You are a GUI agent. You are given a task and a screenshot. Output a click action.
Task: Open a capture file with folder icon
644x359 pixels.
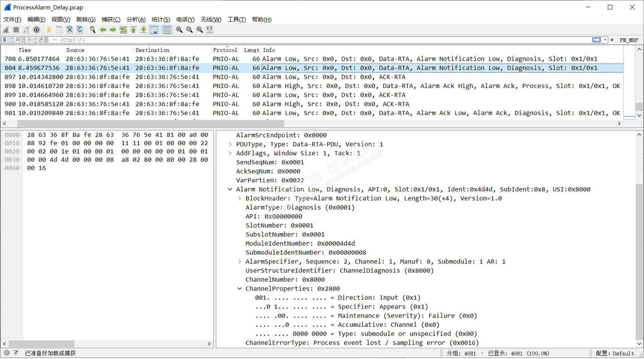tap(49, 30)
